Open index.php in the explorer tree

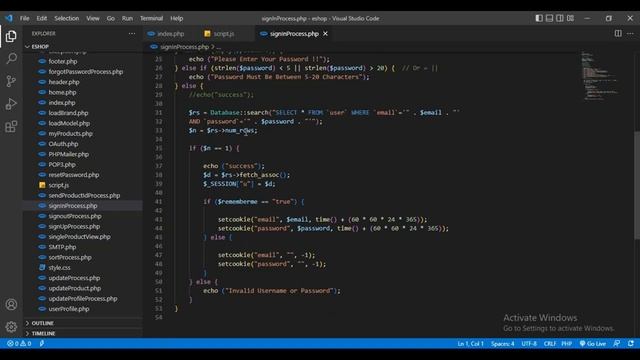[62, 102]
